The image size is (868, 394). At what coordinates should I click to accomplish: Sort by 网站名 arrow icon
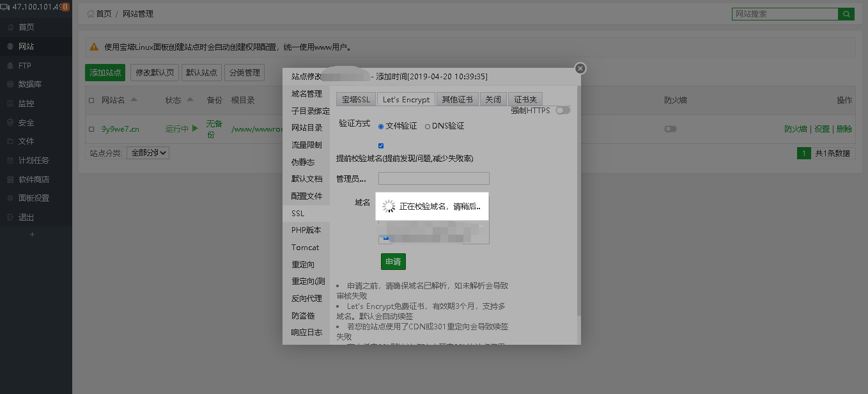[133, 100]
